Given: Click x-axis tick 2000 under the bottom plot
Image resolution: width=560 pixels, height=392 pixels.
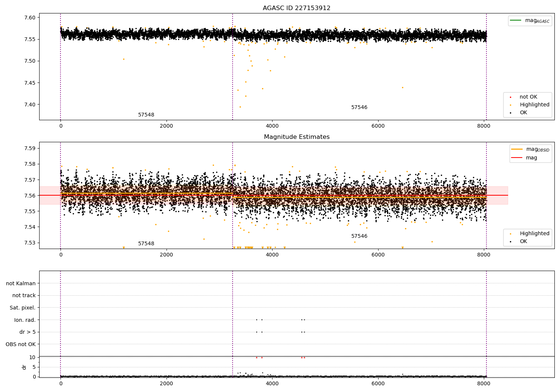Looking at the screenshot, I should (167, 384).
